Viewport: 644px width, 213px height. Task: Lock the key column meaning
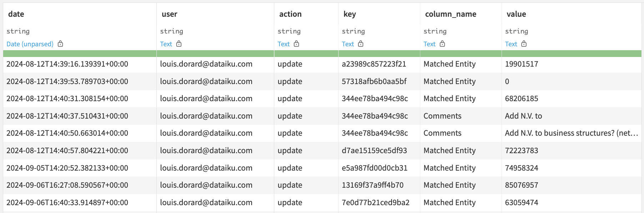(x=361, y=44)
